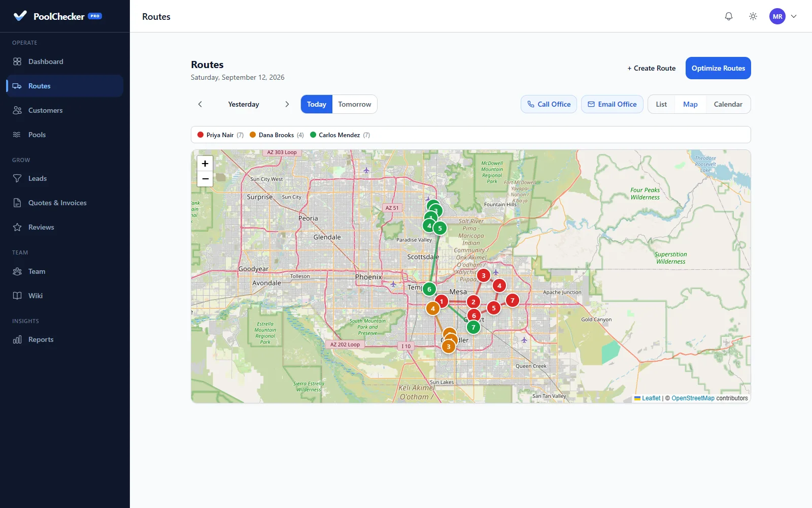Select the Yesterday date label

click(x=244, y=104)
